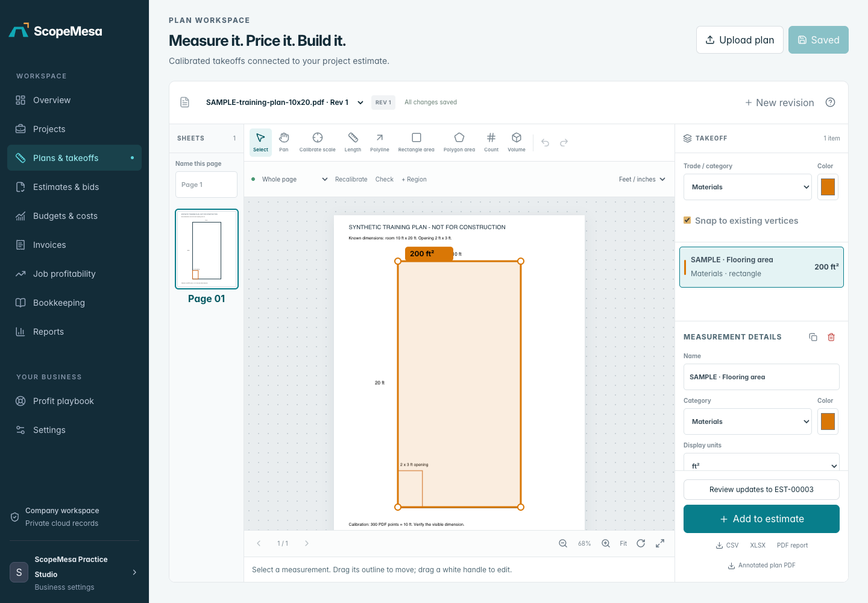Redo the last undone action
Screen dimensions: 868x603
[x=564, y=143]
